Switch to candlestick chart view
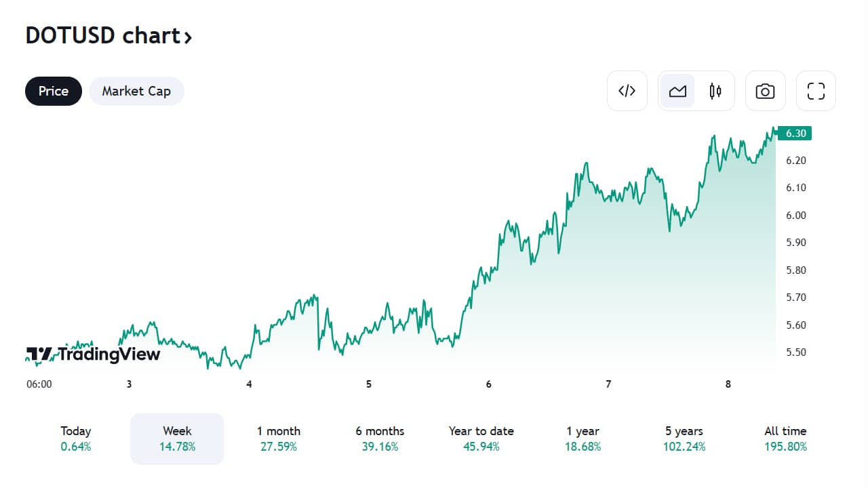The image size is (868, 488). tap(715, 91)
